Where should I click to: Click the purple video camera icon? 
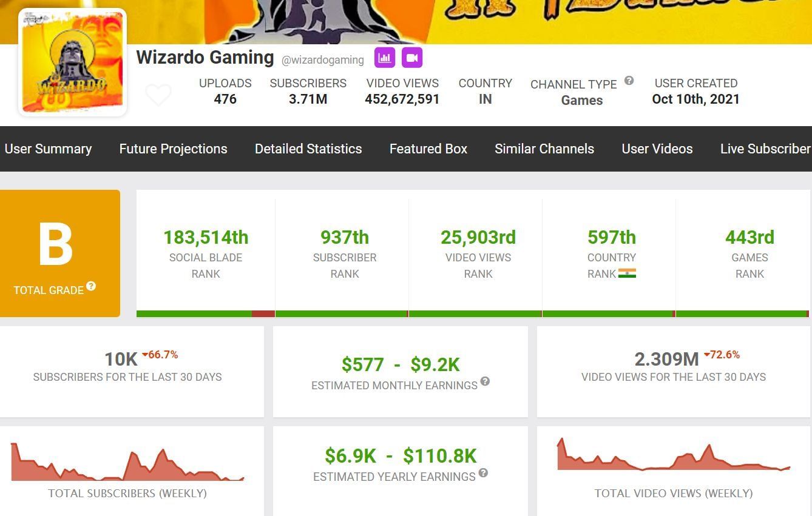412,58
